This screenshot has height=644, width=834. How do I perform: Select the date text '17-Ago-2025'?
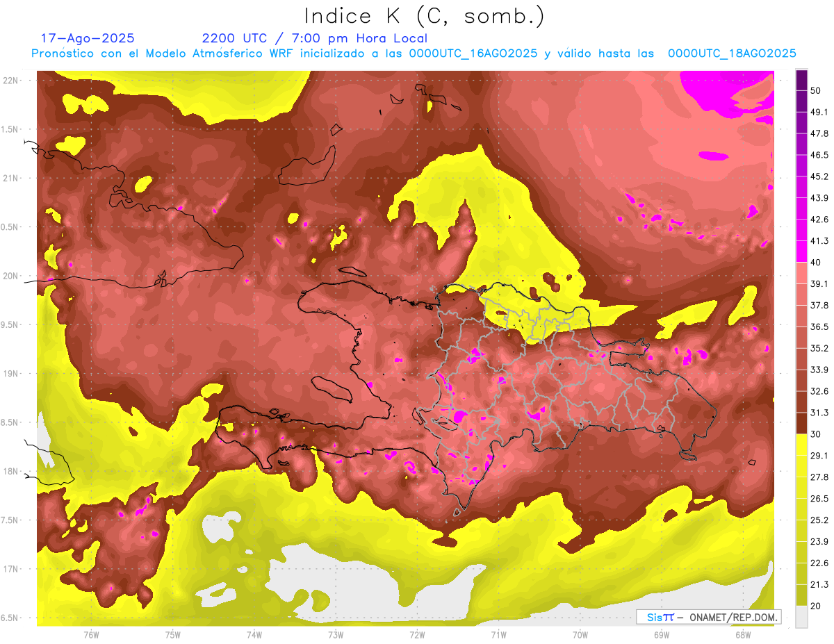coord(88,38)
